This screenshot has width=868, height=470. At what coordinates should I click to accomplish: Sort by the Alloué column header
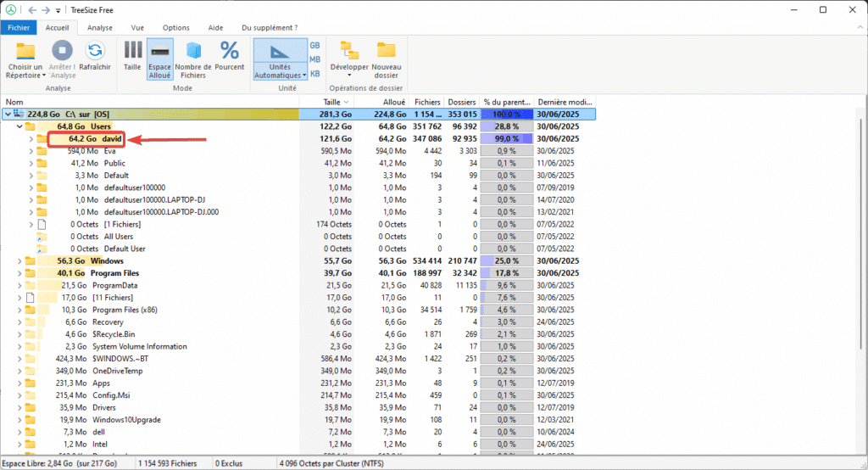[381, 102]
